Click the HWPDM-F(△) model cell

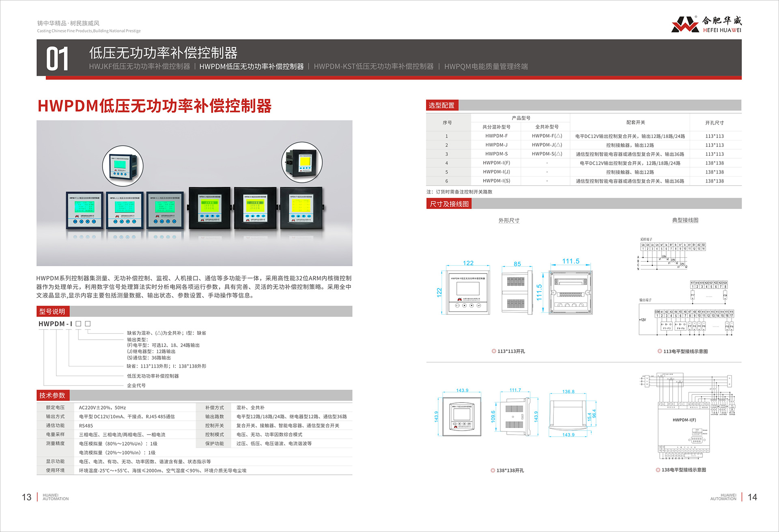547,136
